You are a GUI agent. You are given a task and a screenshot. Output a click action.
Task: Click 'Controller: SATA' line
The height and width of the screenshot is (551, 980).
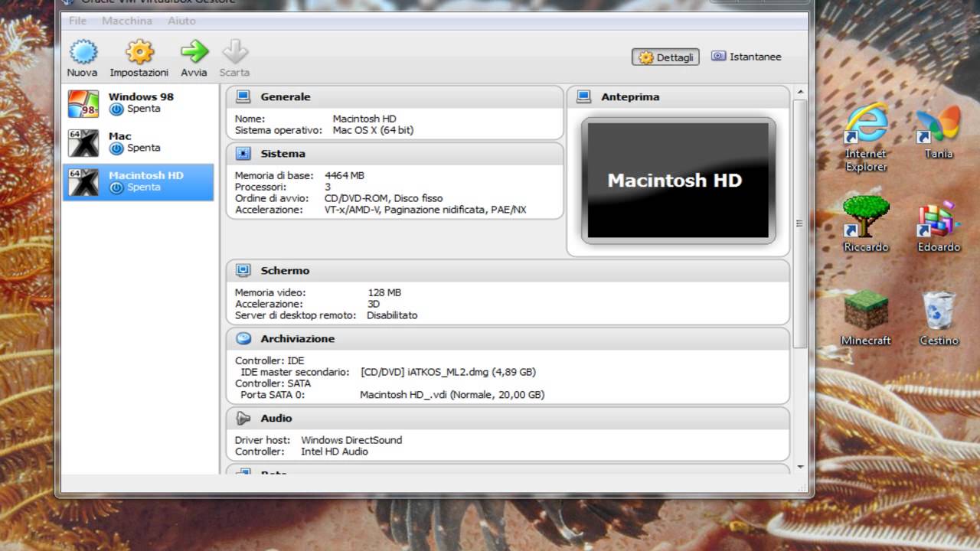tap(273, 383)
